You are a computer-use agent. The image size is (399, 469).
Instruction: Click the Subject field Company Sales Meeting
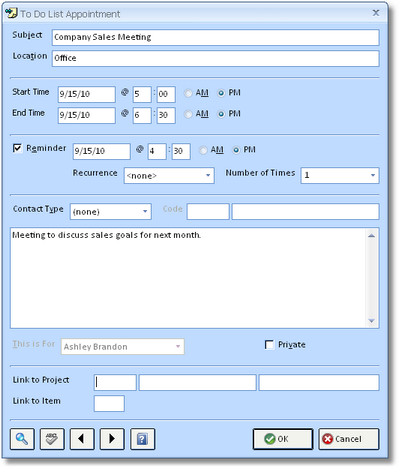pyautogui.click(x=215, y=37)
